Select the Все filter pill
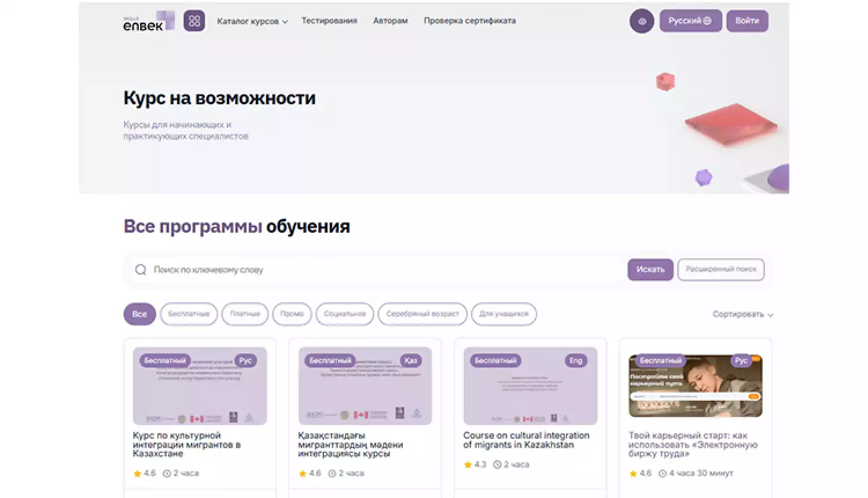868x498 pixels. pos(139,314)
